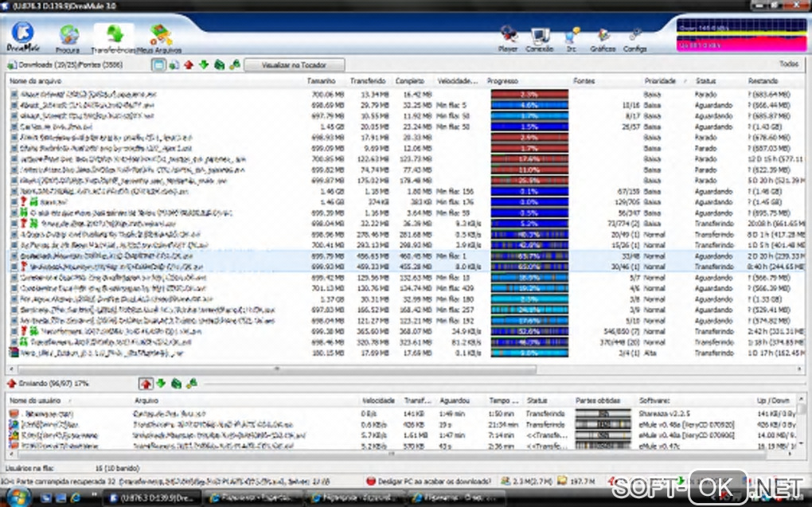The width and height of the screenshot is (812, 507).
Task: Sort list by Nome do arquivo header
Action: point(35,81)
